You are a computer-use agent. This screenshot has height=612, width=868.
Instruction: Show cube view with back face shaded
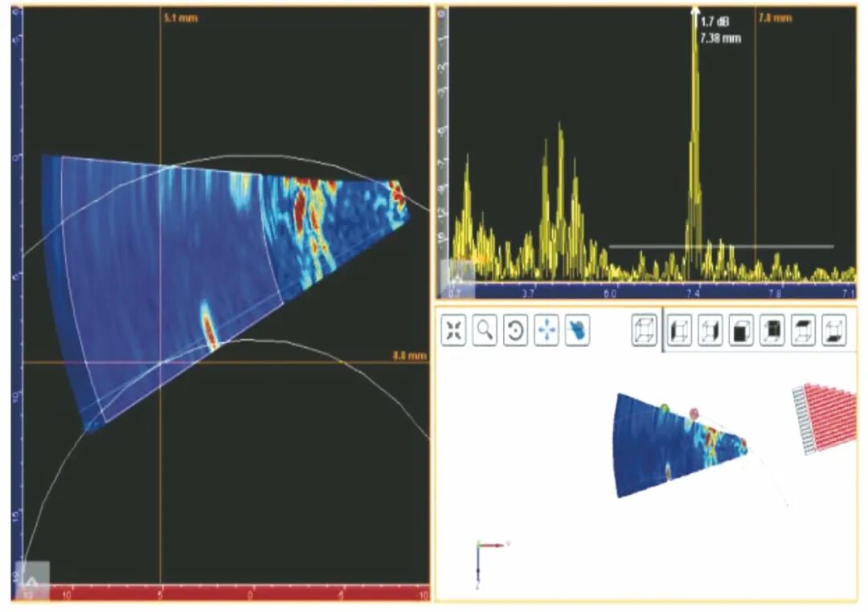772,330
